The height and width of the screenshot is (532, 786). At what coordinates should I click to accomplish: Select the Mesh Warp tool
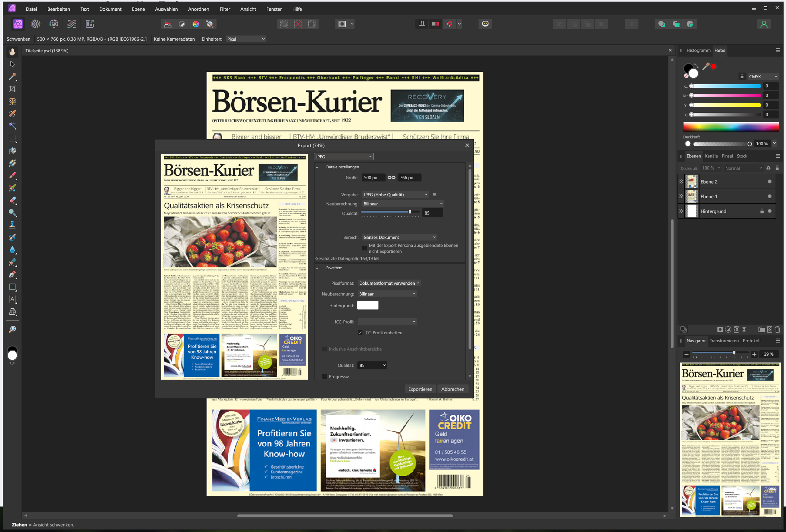(x=12, y=311)
